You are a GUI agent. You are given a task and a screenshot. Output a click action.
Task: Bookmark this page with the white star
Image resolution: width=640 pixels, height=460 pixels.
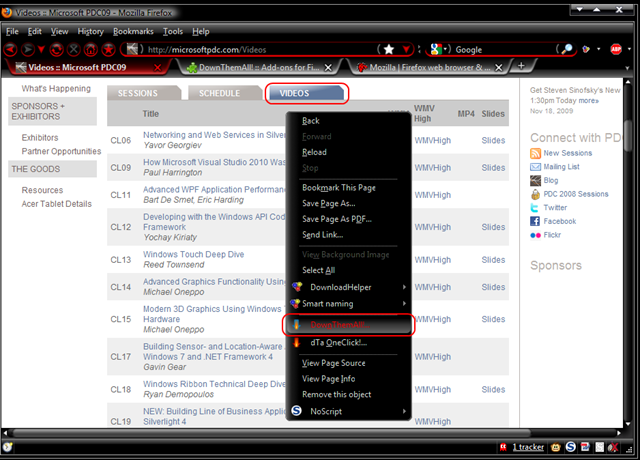pos(389,49)
